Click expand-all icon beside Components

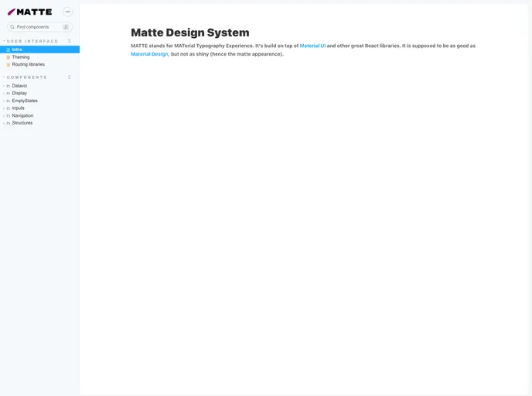tap(70, 77)
